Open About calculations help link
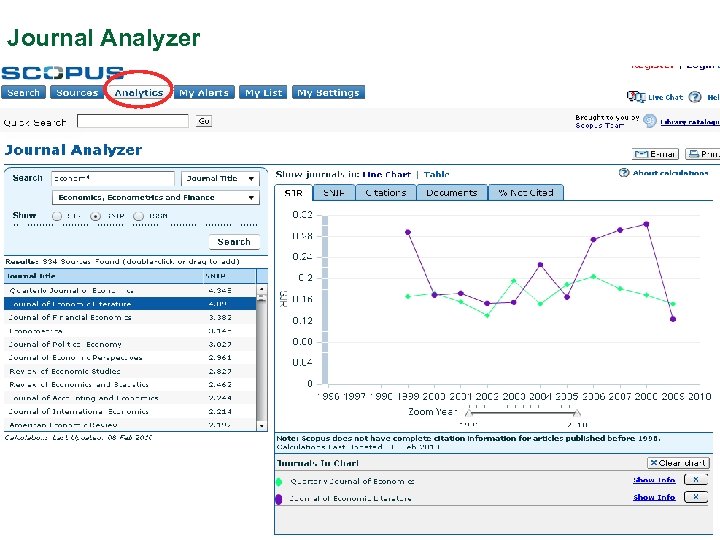This screenshot has height=540, width=720. point(670,173)
